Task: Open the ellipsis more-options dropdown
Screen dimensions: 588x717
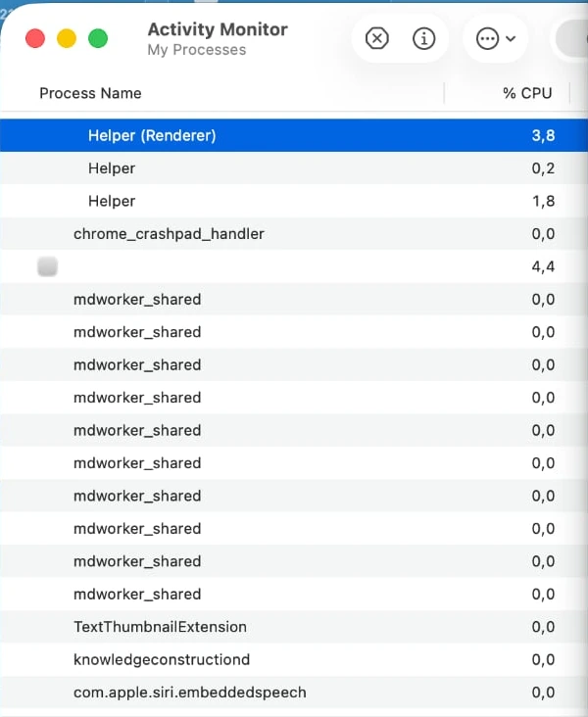Action: tap(496, 38)
